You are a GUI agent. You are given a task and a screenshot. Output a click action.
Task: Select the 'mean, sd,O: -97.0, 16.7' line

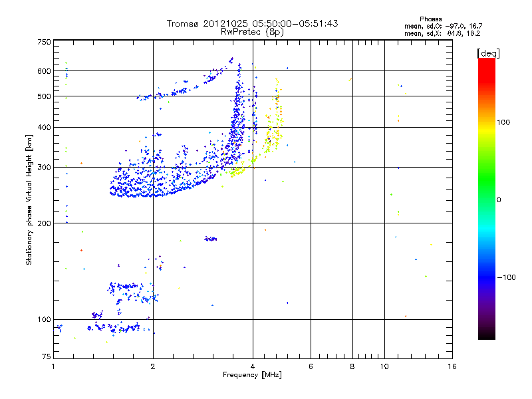point(443,27)
